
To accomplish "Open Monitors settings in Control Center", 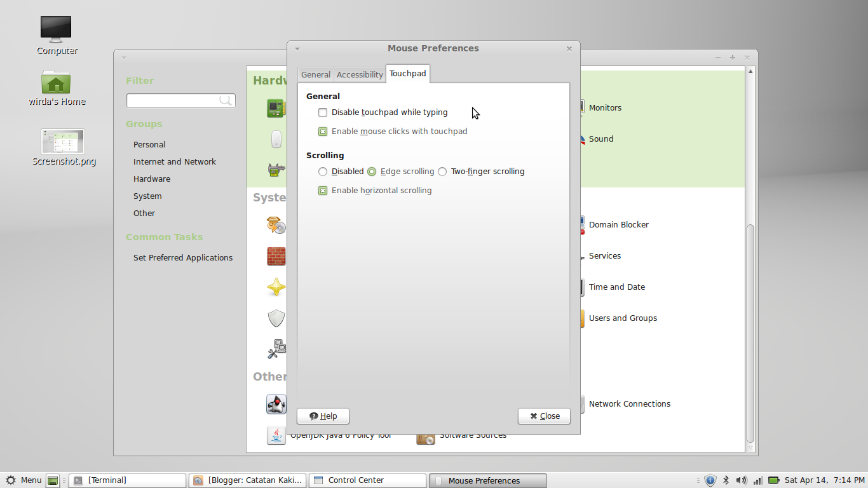I will point(604,107).
